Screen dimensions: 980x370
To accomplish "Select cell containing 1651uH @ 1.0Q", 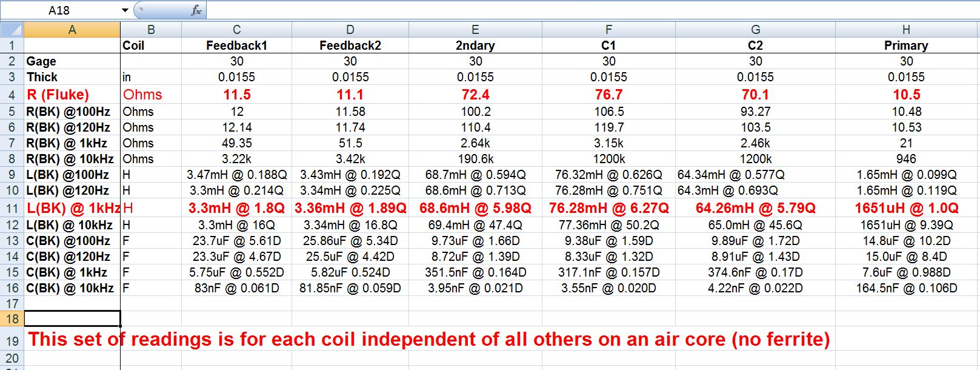I will (x=906, y=208).
